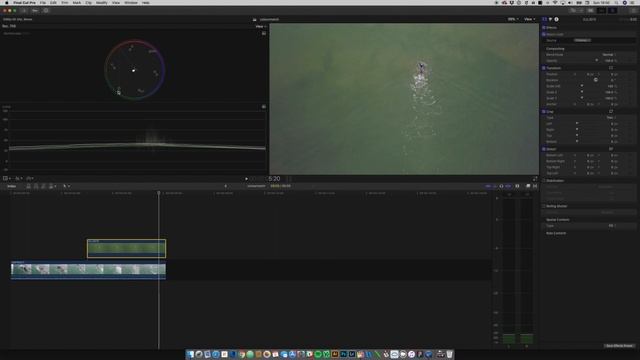Click the crop Left slider handle
640x360 pixels.
(577, 123)
